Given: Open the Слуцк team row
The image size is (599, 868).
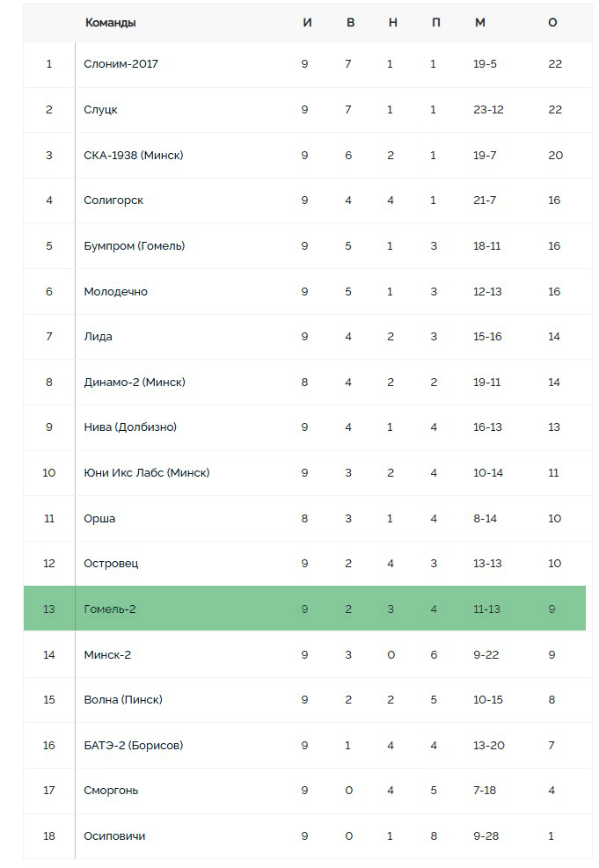Looking at the screenshot, I should point(307,110).
